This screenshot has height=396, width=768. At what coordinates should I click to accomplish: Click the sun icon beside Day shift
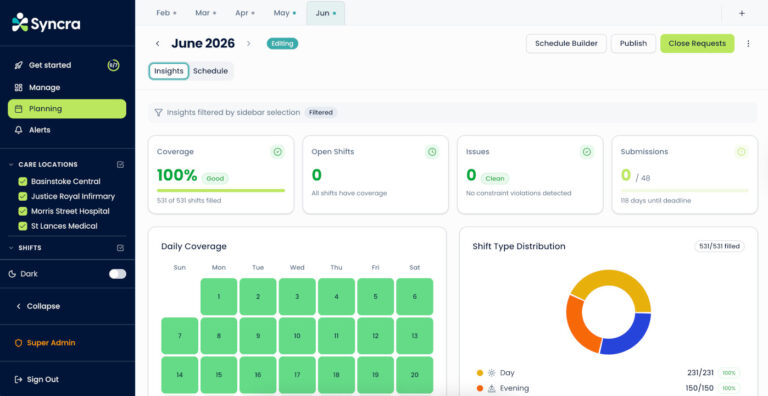(x=491, y=373)
